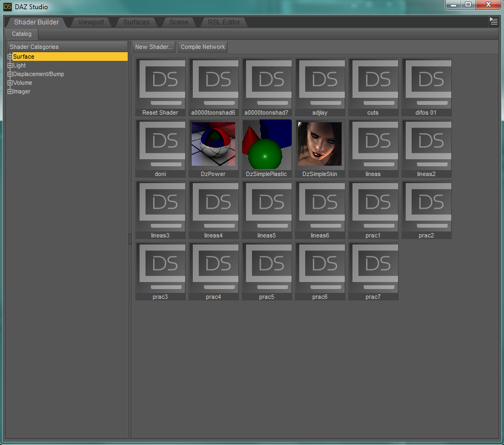This screenshot has height=445, width=504.
Task: Expand the Imager category node
Action: point(10,91)
